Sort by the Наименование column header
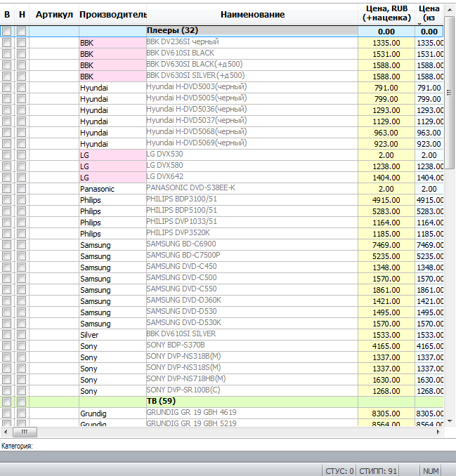This screenshot has height=476, width=456. pyautogui.click(x=252, y=14)
